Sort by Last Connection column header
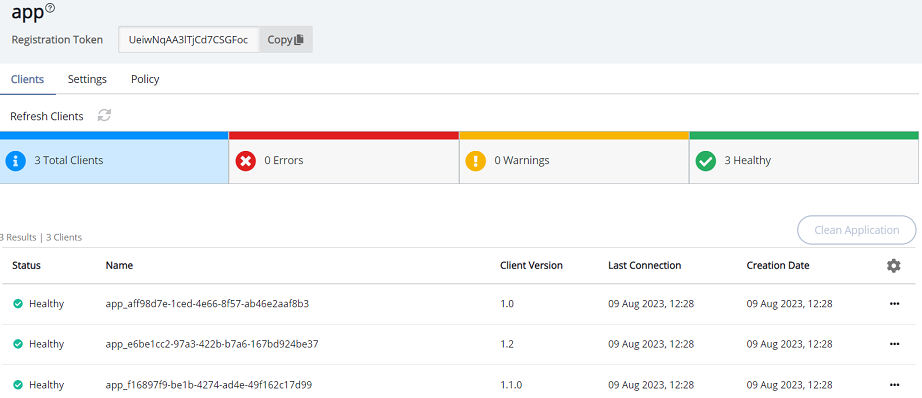The width and height of the screenshot is (922, 398). coord(644,266)
